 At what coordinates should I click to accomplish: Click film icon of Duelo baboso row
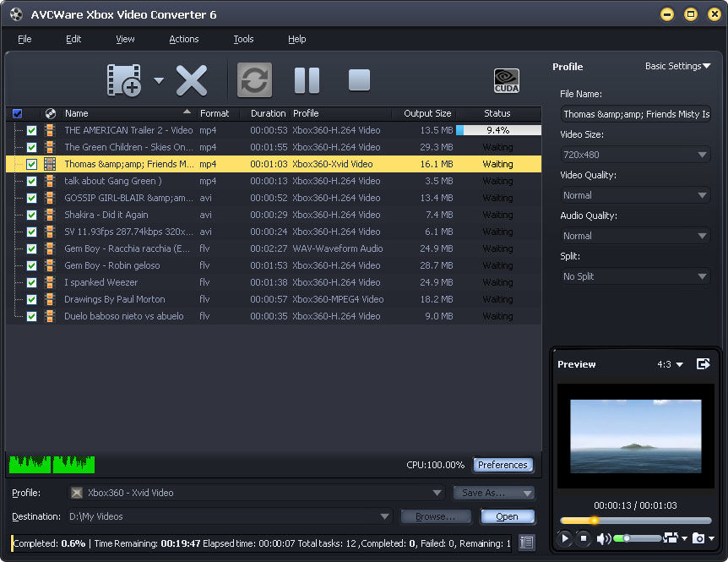tap(50, 316)
